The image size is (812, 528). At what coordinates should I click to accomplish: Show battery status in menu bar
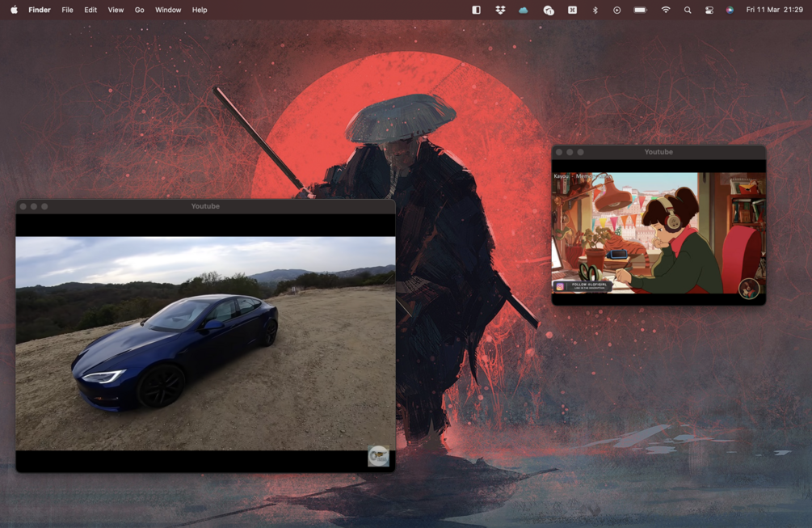(x=641, y=10)
